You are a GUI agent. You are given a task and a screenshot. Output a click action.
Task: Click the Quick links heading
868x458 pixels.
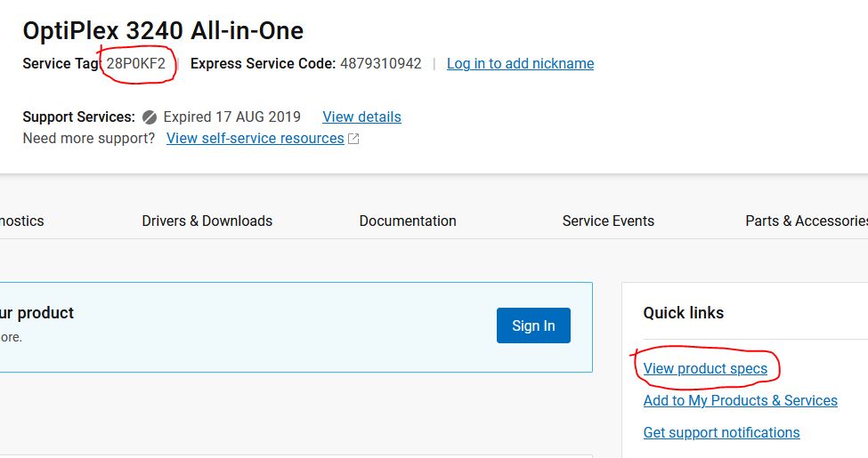coord(683,313)
